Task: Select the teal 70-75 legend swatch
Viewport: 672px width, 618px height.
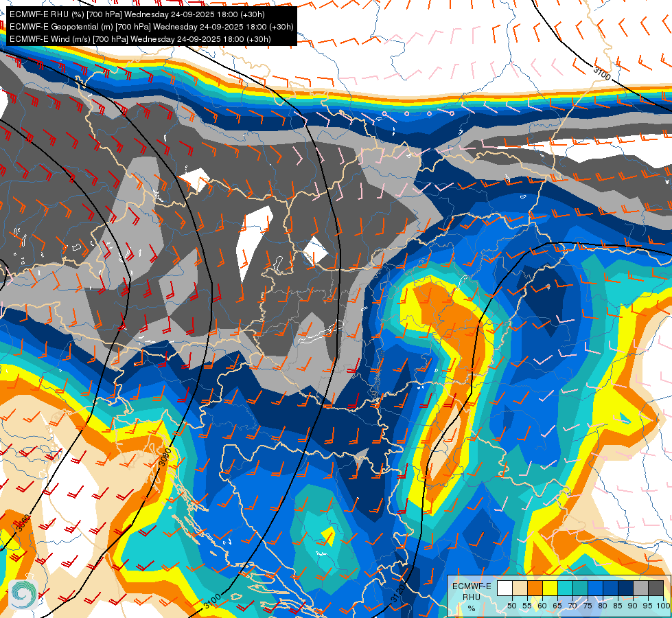Action: tap(580, 588)
